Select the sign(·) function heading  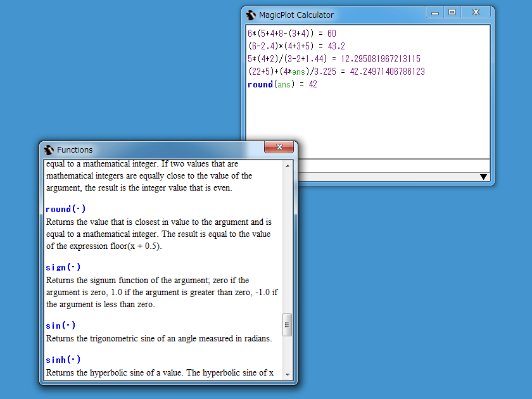point(63,267)
